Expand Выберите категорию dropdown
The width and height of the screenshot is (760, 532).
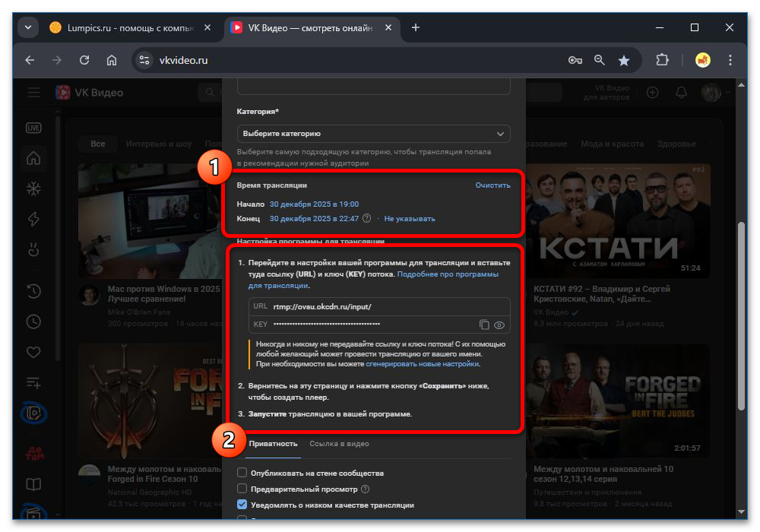pos(373,134)
